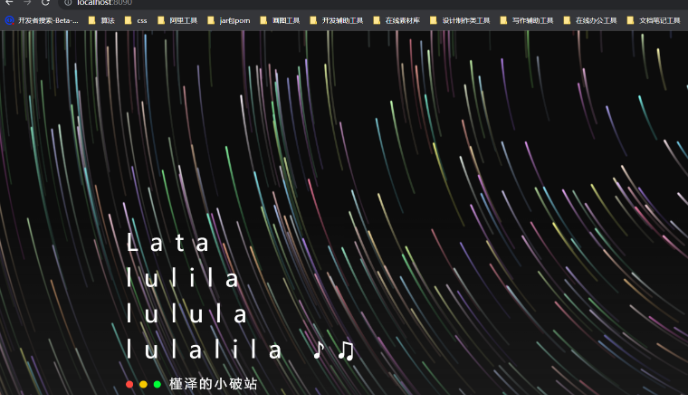The image size is (692, 395).
Task: Click the red dot before 槿泽的小破站
Action: pyautogui.click(x=129, y=384)
